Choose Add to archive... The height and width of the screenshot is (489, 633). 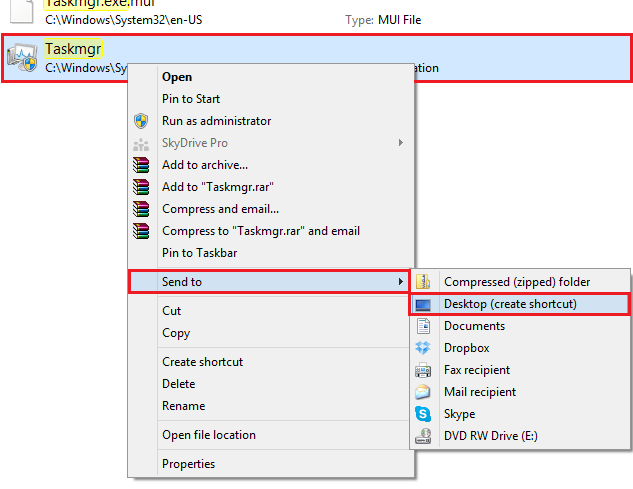(x=271, y=165)
